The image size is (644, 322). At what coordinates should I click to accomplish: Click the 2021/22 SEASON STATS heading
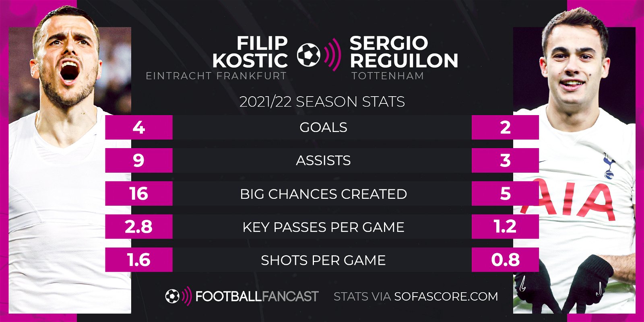click(322, 102)
